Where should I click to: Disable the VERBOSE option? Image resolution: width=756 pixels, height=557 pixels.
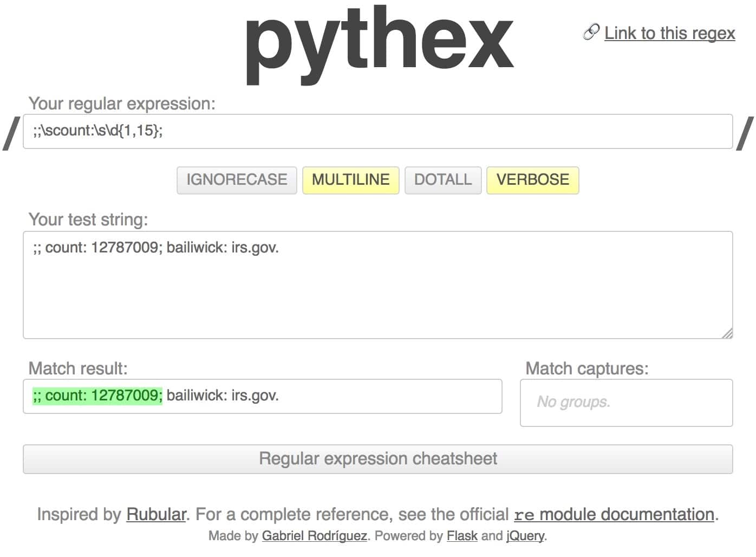point(532,179)
